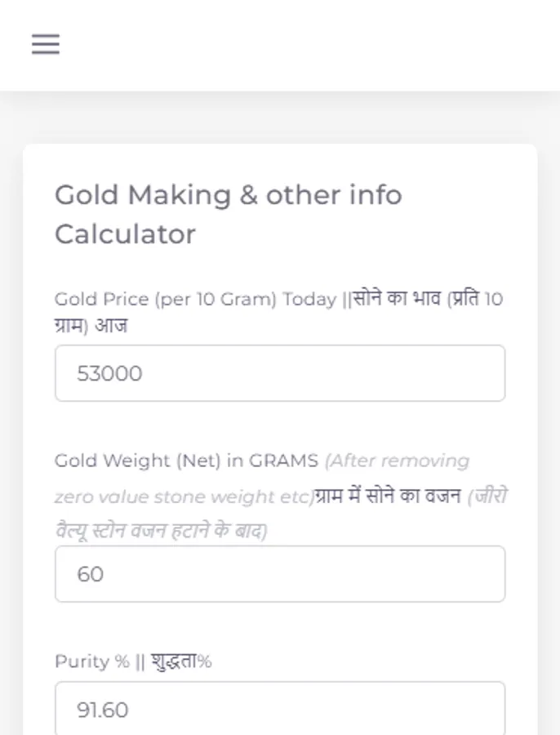This screenshot has height=735, width=560.
Task: Select the Purity % field showing 91.60
Action: click(x=279, y=709)
